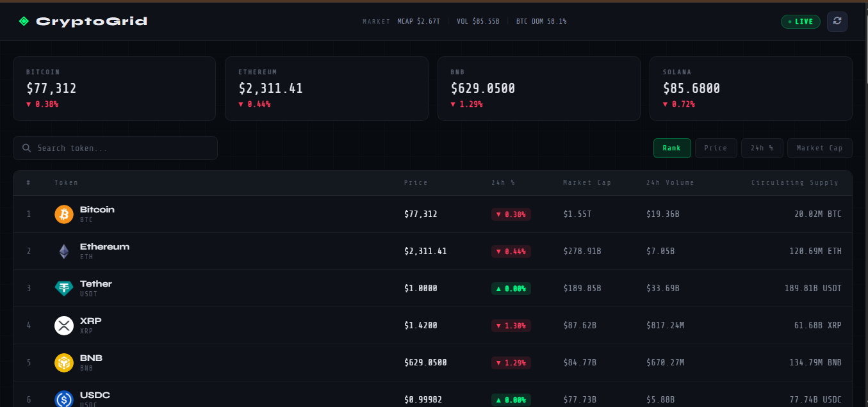
Task: Click the 189.81B USDT supply cell
Action: coord(813,289)
